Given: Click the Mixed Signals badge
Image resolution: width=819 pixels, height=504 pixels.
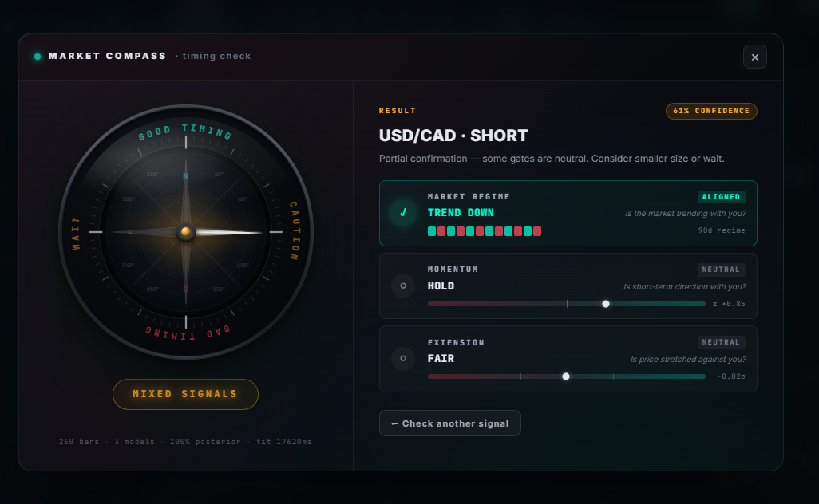Looking at the screenshot, I should pos(185,394).
